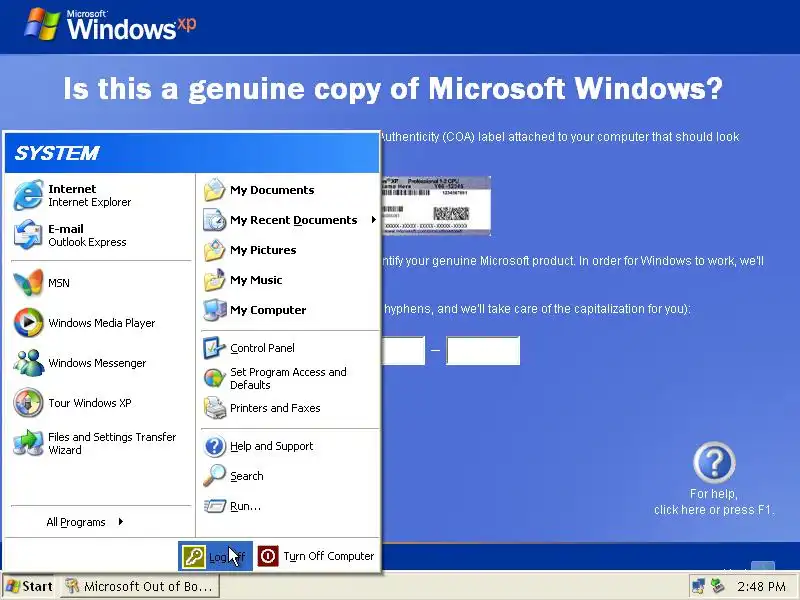Click the last product key input box
The height and width of the screenshot is (600, 800).
click(x=483, y=351)
